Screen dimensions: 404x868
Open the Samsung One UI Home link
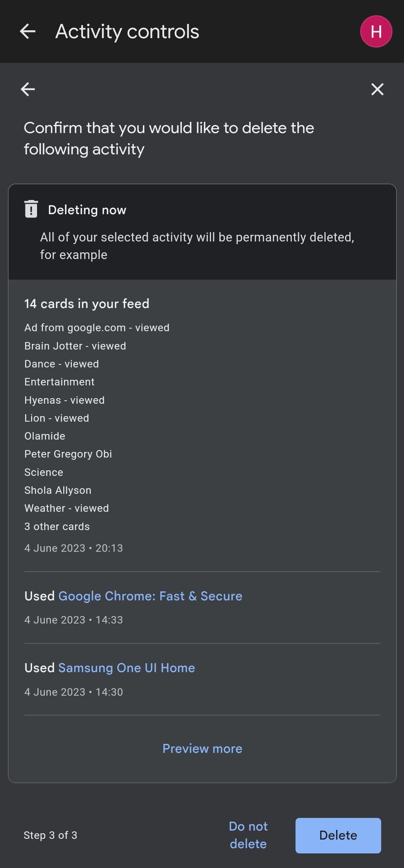[126, 668]
